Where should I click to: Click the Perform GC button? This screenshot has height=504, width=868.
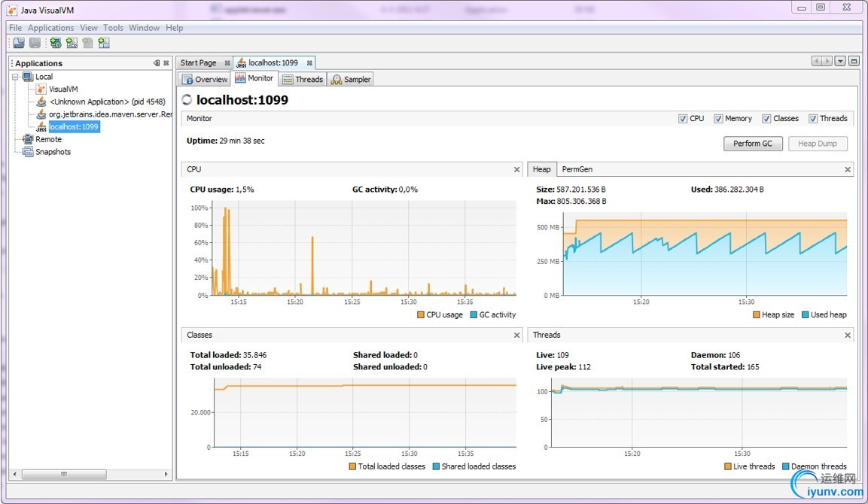753,143
